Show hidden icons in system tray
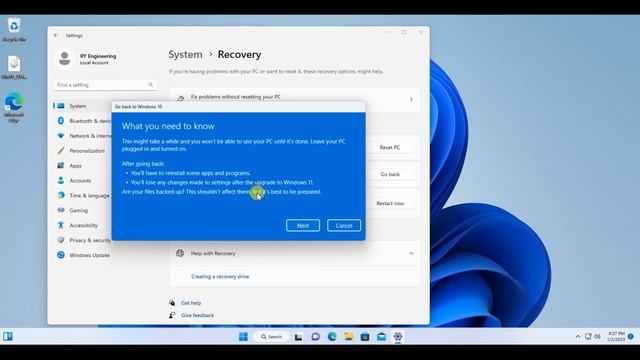This screenshot has width=640, height=360. pos(578,337)
